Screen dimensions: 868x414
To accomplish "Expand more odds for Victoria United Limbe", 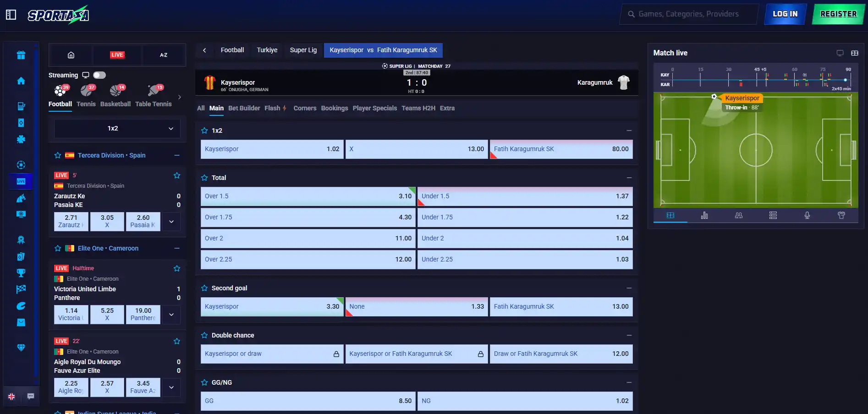I will (171, 315).
